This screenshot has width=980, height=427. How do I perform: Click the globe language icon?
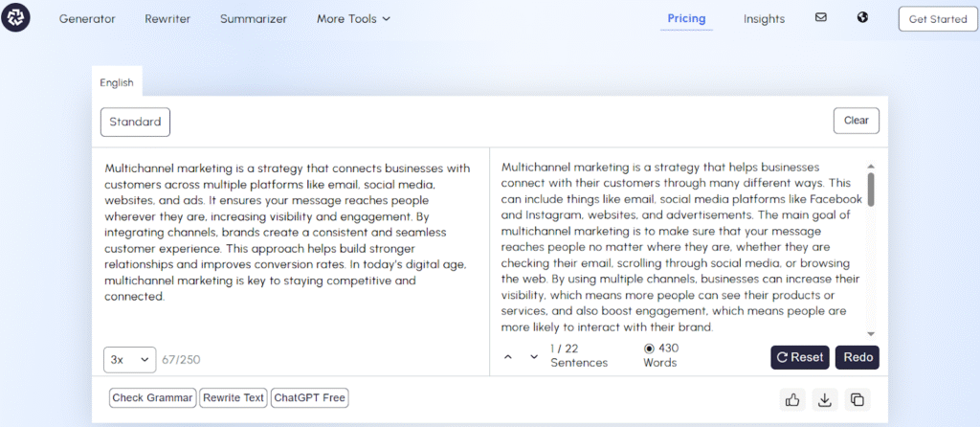862,17
